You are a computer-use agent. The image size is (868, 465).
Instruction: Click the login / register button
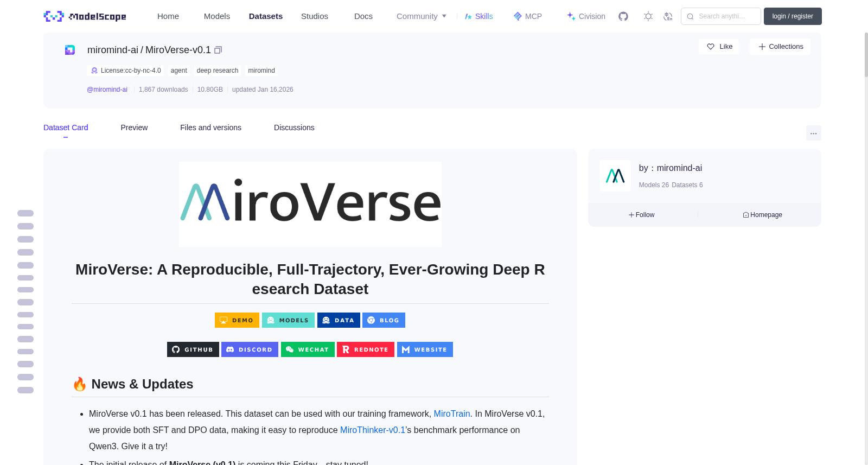793,16
